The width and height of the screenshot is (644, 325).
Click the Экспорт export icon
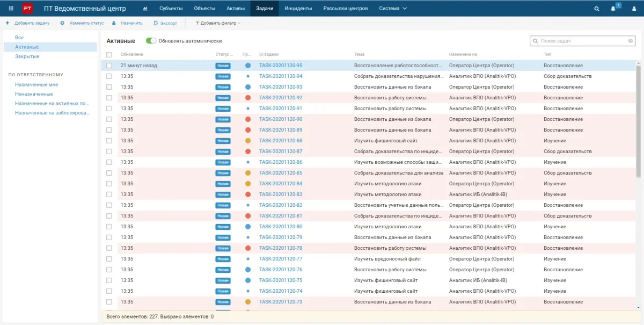(156, 23)
